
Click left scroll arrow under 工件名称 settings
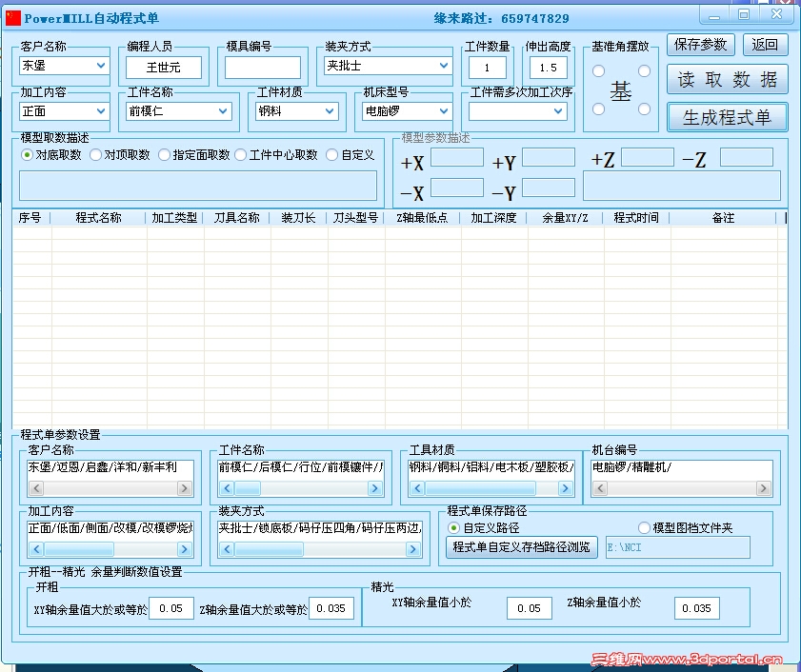[227, 488]
